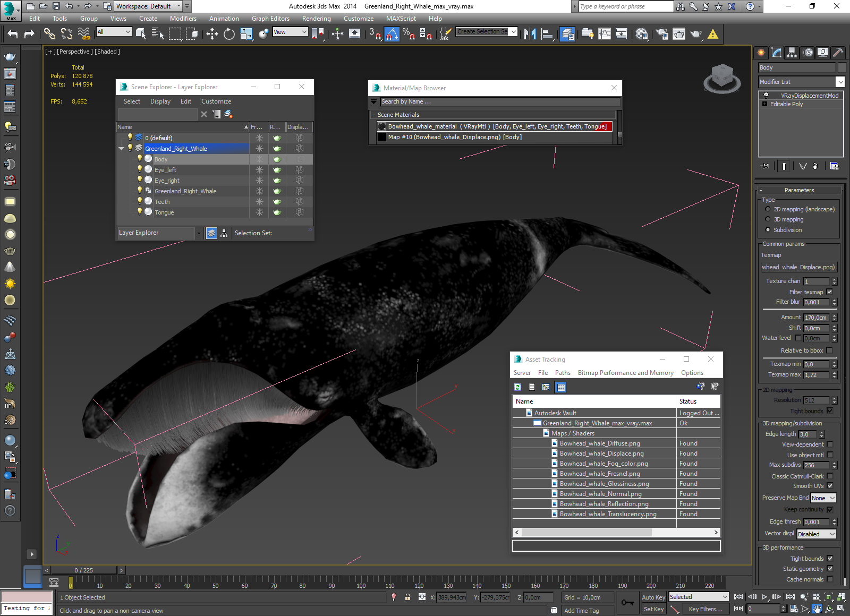Open the Display command panel tab
The height and width of the screenshot is (616, 850).
tap(823, 53)
